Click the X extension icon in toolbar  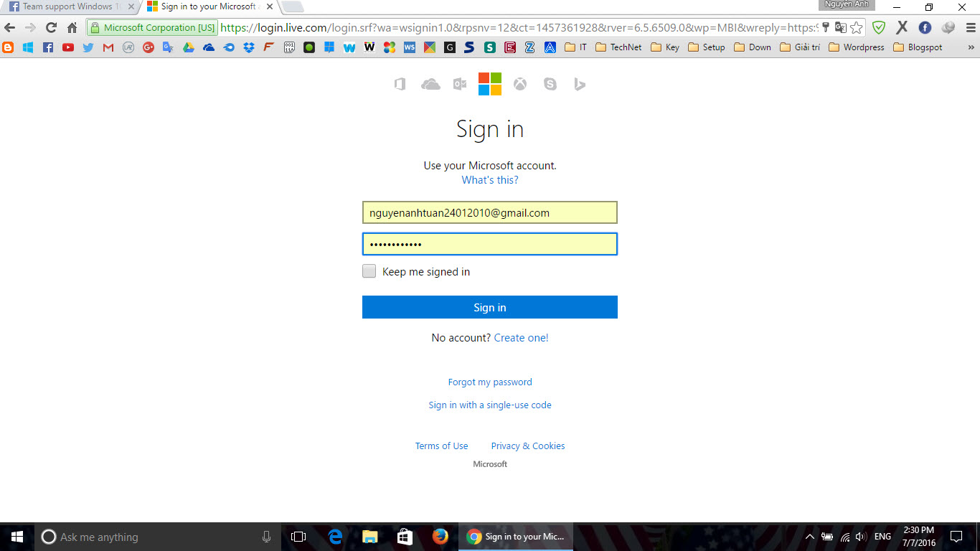[902, 28]
